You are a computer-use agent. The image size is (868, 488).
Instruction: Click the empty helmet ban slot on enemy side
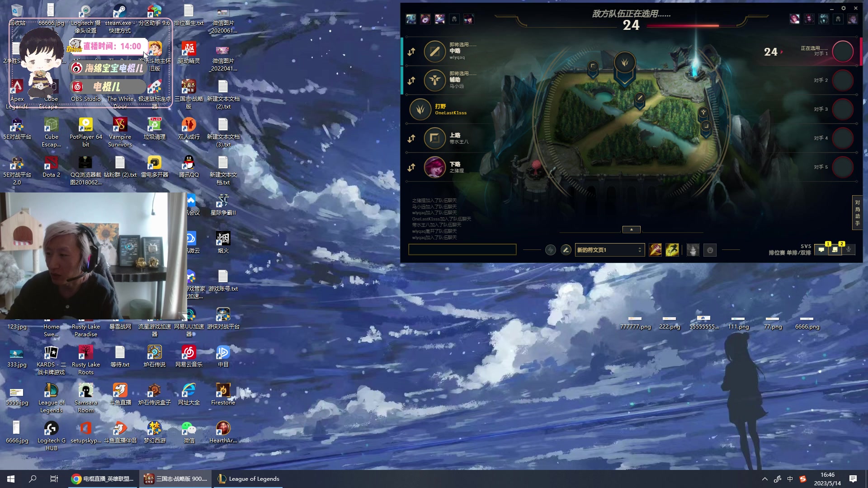(838, 19)
